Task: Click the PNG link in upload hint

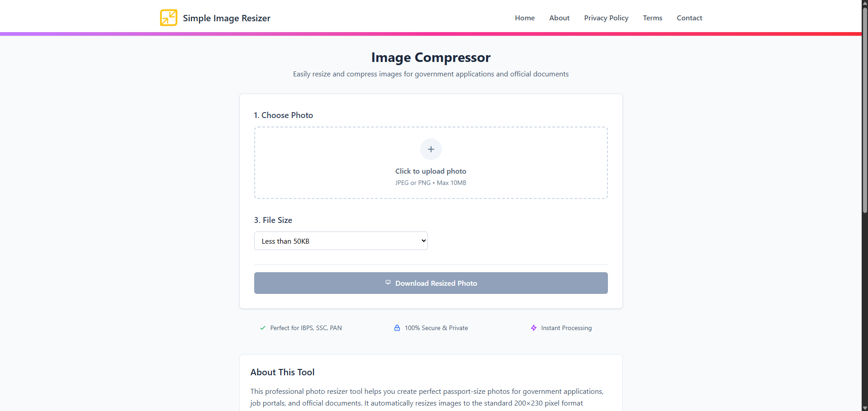Action: point(424,183)
